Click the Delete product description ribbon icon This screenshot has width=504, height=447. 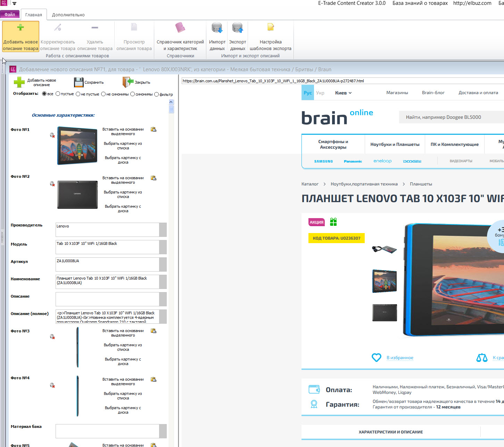(x=95, y=27)
